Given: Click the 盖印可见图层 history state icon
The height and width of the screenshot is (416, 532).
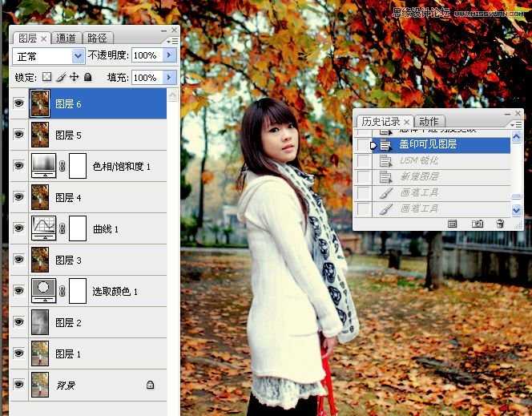Looking at the screenshot, I should coord(385,145).
